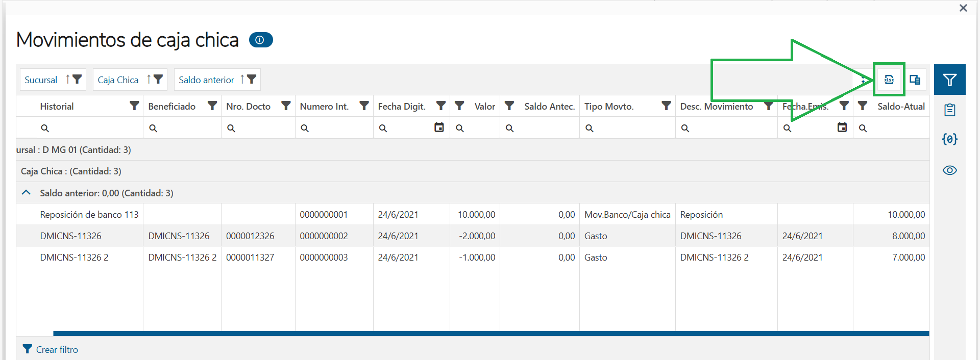Open filter dropdown for Historial column

point(134,106)
